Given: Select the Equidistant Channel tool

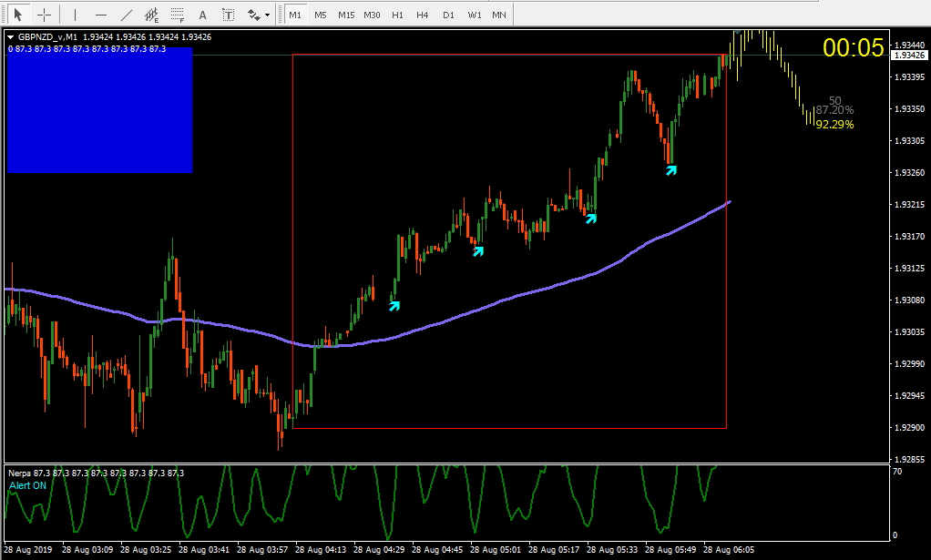Looking at the screenshot, I should [152, 15].
